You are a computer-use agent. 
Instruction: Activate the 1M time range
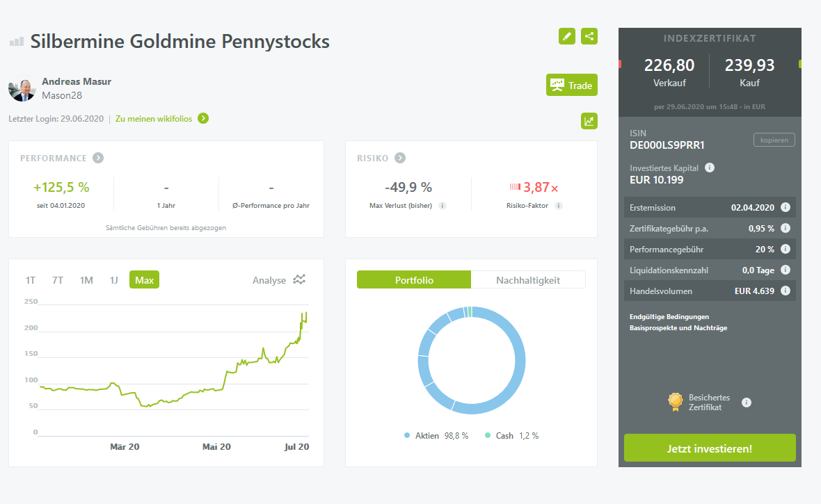[x=85, y=279]
